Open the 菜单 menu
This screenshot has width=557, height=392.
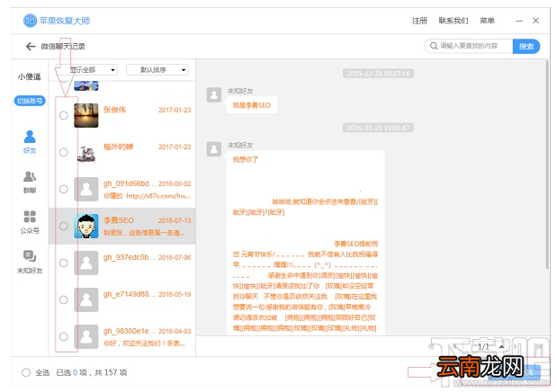pyautogui.click(x=487, y=21)
